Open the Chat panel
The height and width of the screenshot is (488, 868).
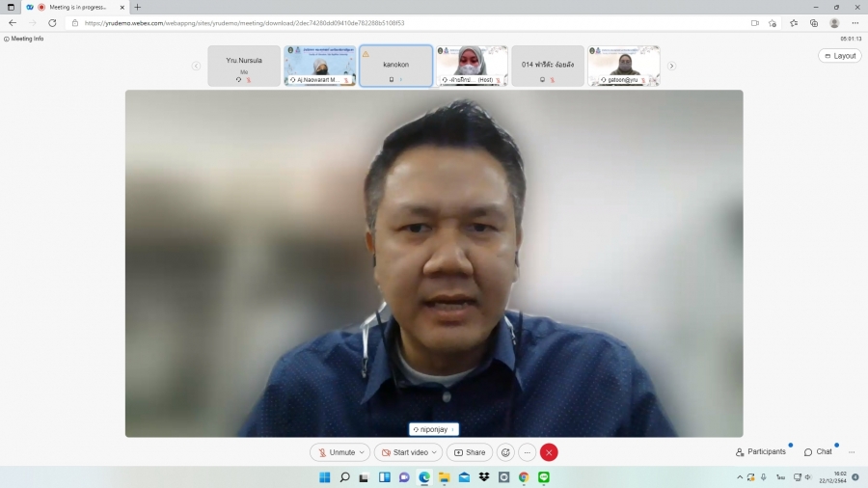818,451
